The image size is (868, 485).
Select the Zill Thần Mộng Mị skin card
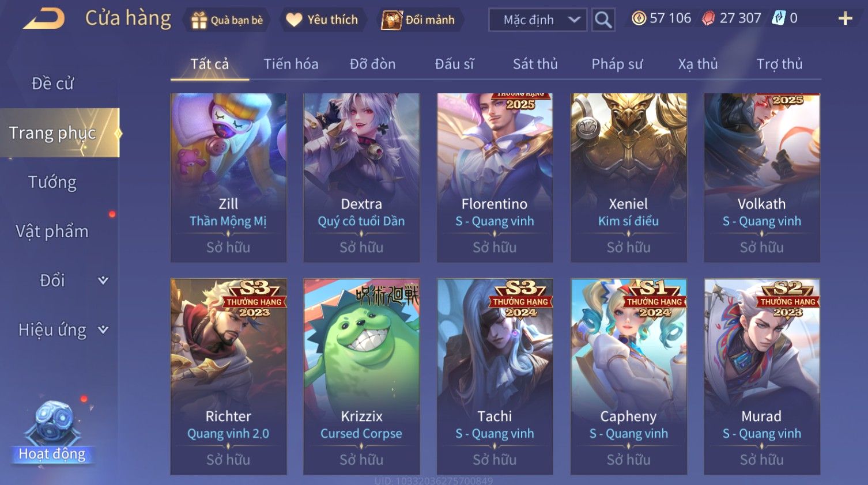click(x=229, y=177)
